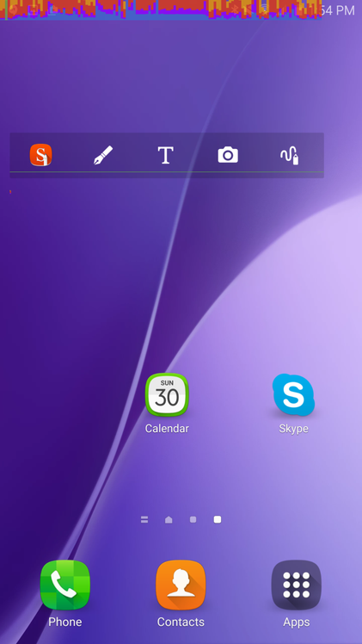Tap the 'Apps' text label in dock
The height and width of the screenshot is (644, 362).
[297, 622]
